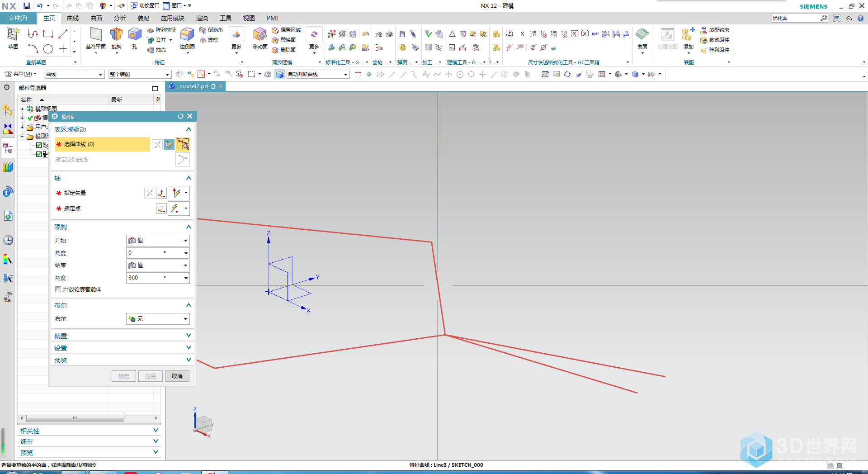The image size is (868, 474).
Task: Switch to the 曲面 ribbon tab
Action: [96, 18]
